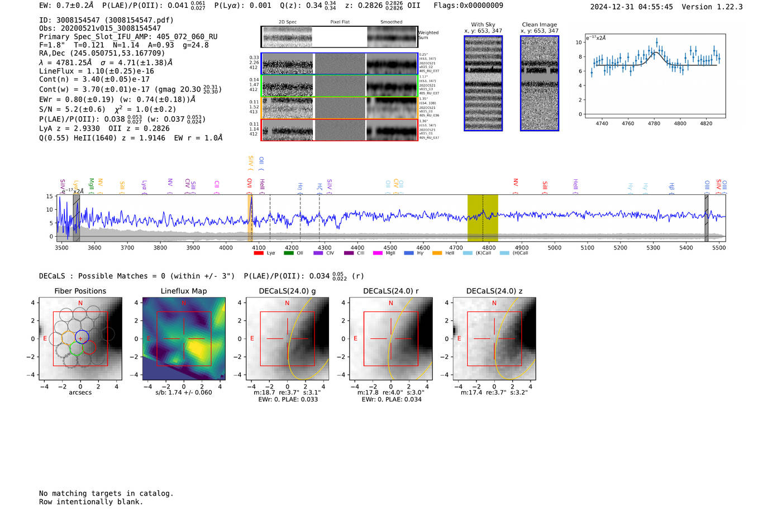Image resolution: width=782 pixels, height=532 pixels.
Task: Open the DECaLS(24.0) g image
Action: (x=288, y=339)
